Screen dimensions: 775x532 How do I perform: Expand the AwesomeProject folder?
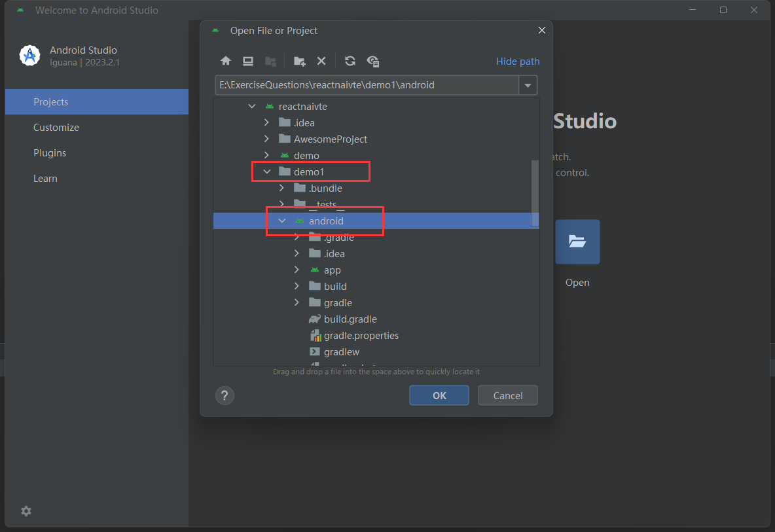point(266,139)
